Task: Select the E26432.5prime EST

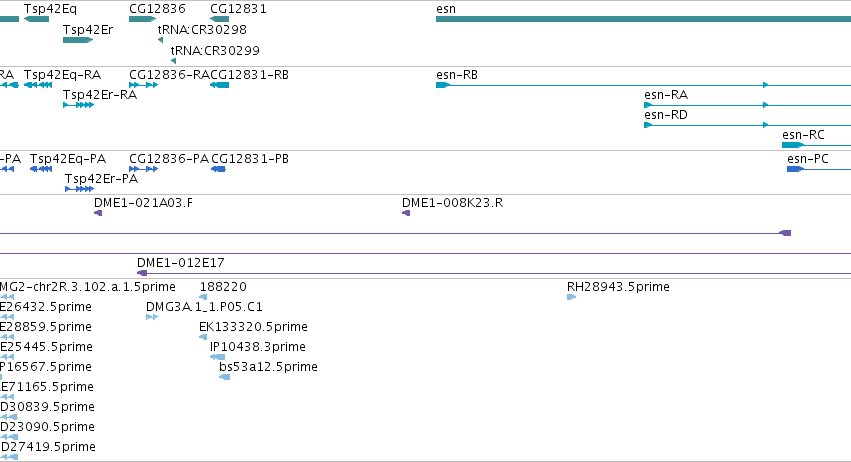Action: click(7, 317)
